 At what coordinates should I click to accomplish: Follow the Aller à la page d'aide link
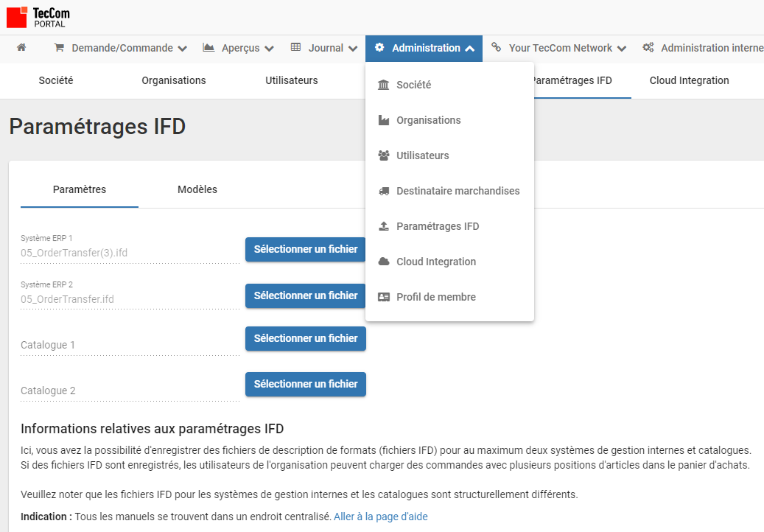click(x=381, y=517)
